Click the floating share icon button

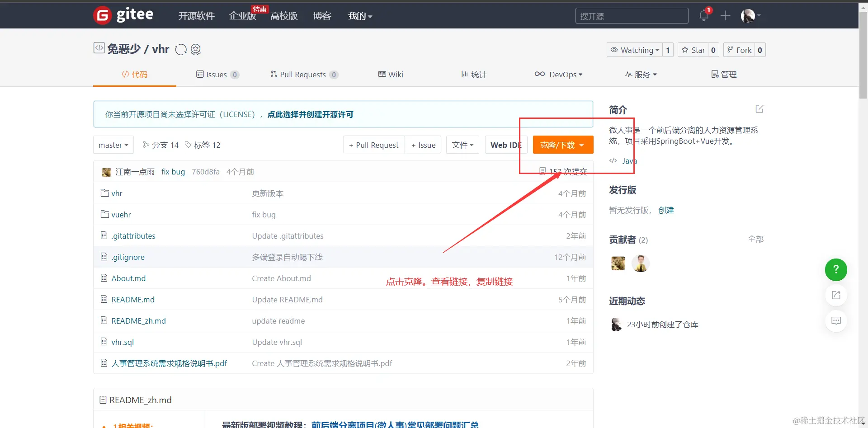pyautogui.click(x=836, y=295)
